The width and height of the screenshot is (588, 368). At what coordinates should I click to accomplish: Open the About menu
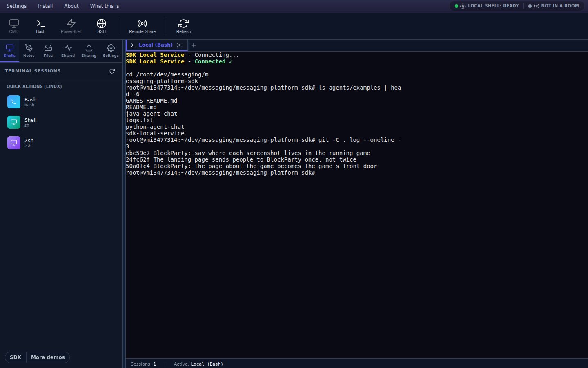pyautogui.click(x=71, y=6)
